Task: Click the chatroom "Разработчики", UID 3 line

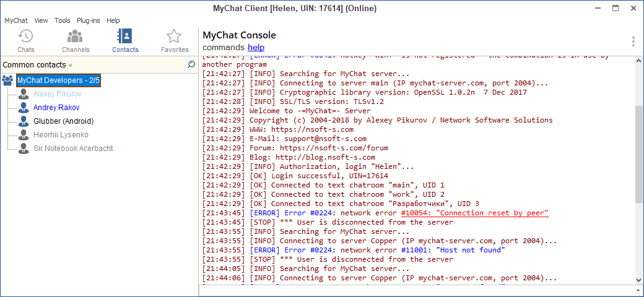Action: point(341,204)
